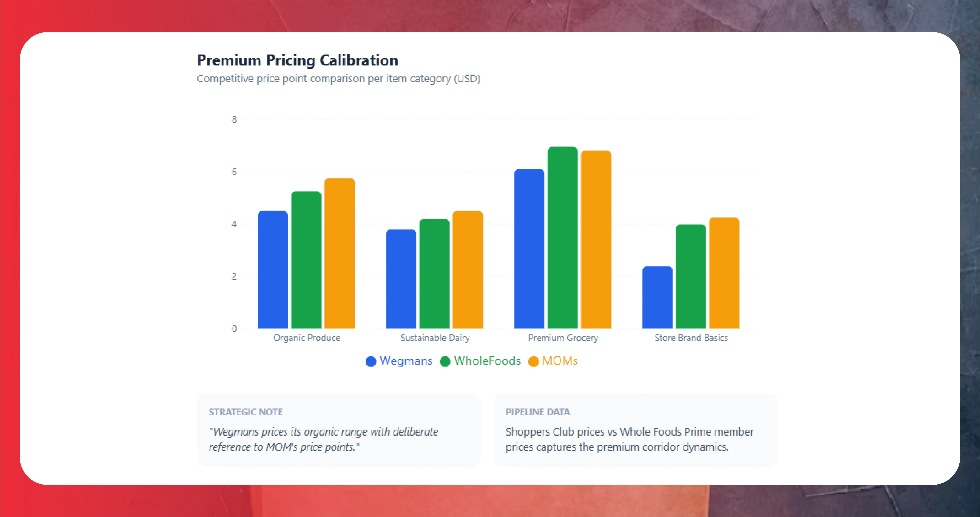The width and height of the screenshot is (980, 517).
Task: Click the Strategic Note card heading
Action: click(x=245, y=412)
